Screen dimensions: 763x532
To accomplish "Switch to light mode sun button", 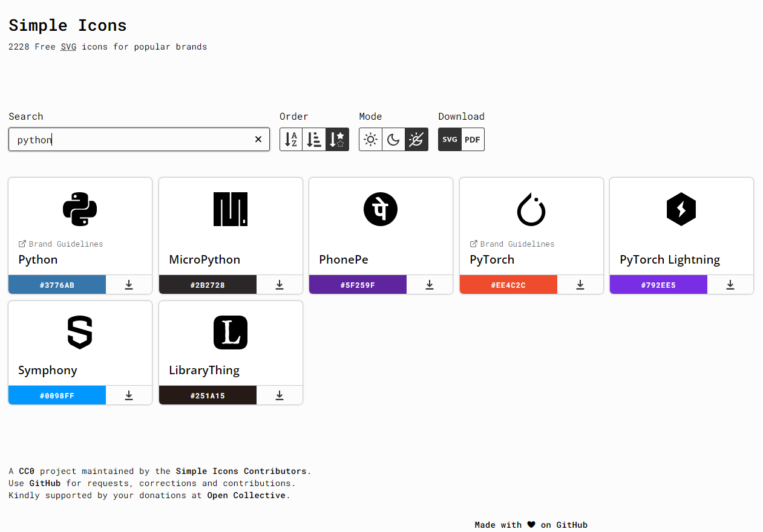I will pos(371,140).
